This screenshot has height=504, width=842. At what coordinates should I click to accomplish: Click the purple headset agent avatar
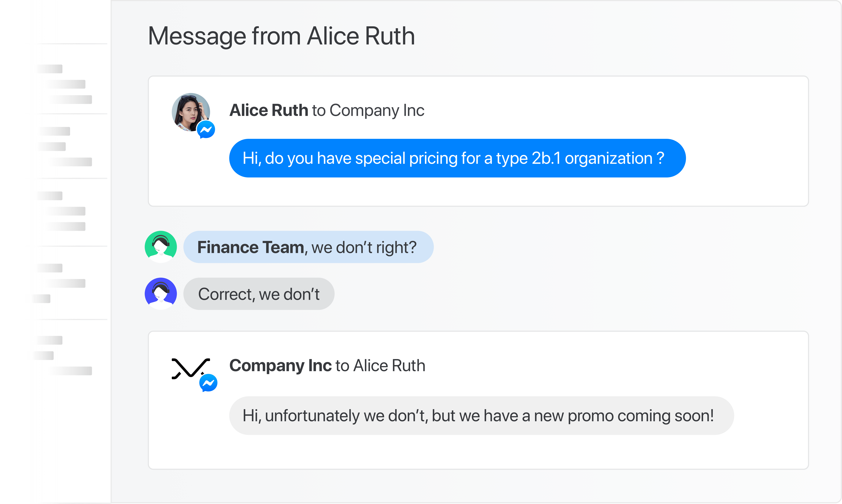tap(161, 294)
